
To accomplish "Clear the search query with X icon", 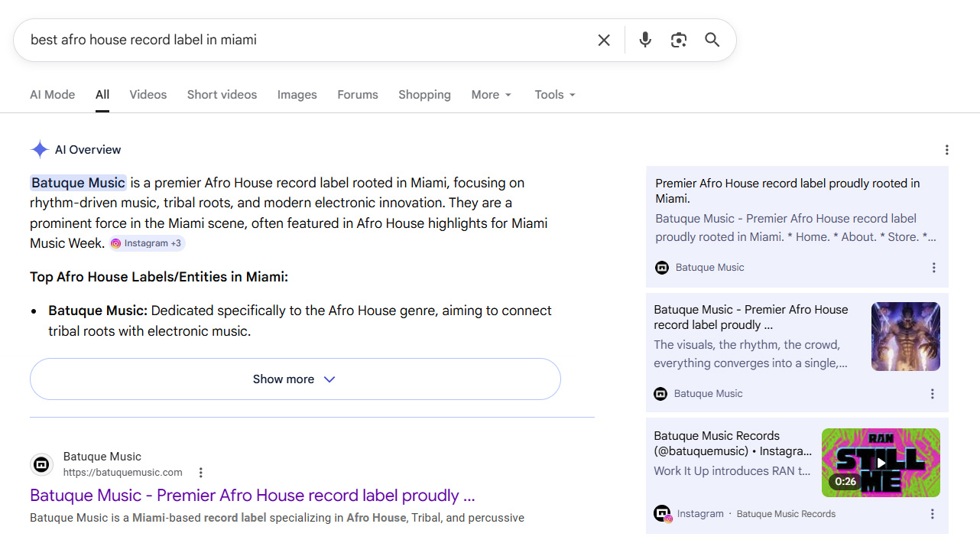I will pos(604,40).
